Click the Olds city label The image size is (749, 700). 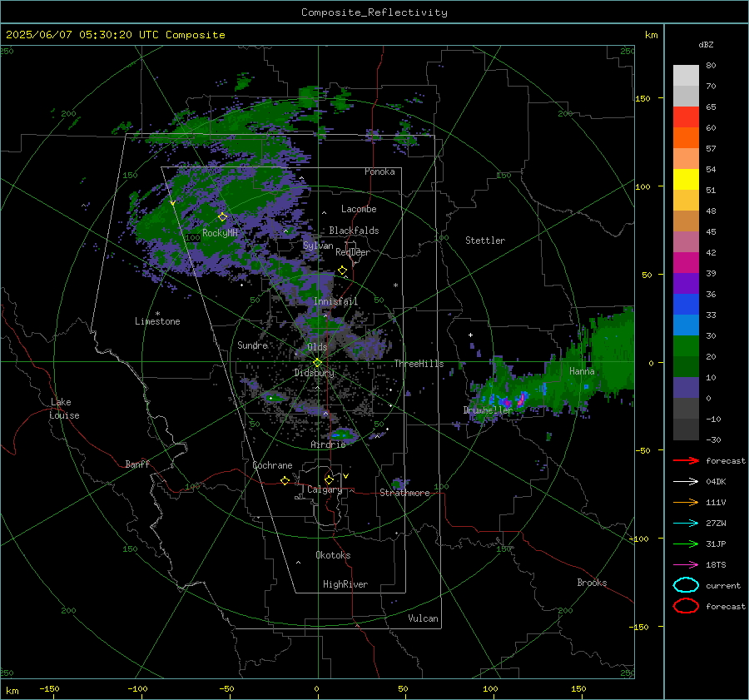[317, 347]
